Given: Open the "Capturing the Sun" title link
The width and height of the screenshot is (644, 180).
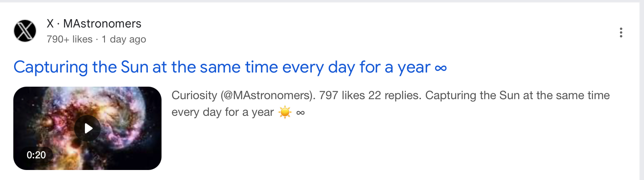Looking at the screenshot, I should [230, 67].
